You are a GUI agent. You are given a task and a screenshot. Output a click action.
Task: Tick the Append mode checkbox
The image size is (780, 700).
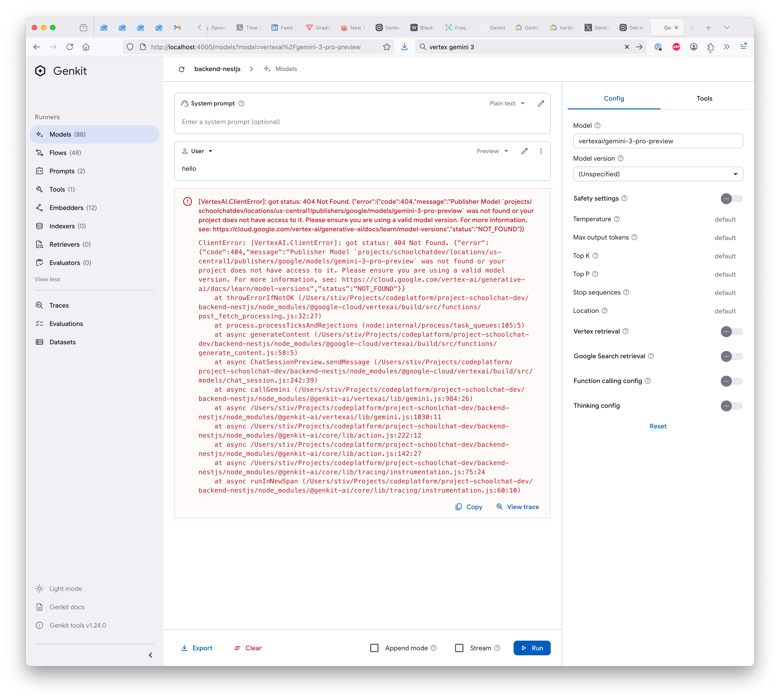click(374, 648)
